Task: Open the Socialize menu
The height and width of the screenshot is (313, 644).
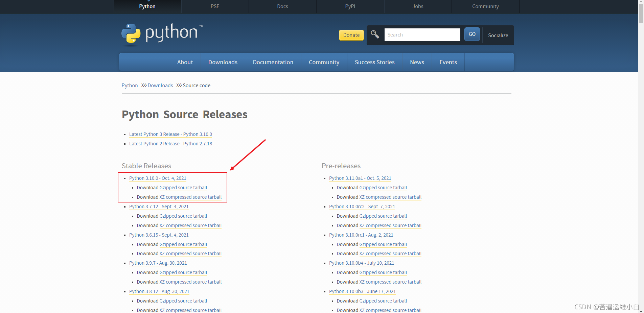Action: click(498, 35)
